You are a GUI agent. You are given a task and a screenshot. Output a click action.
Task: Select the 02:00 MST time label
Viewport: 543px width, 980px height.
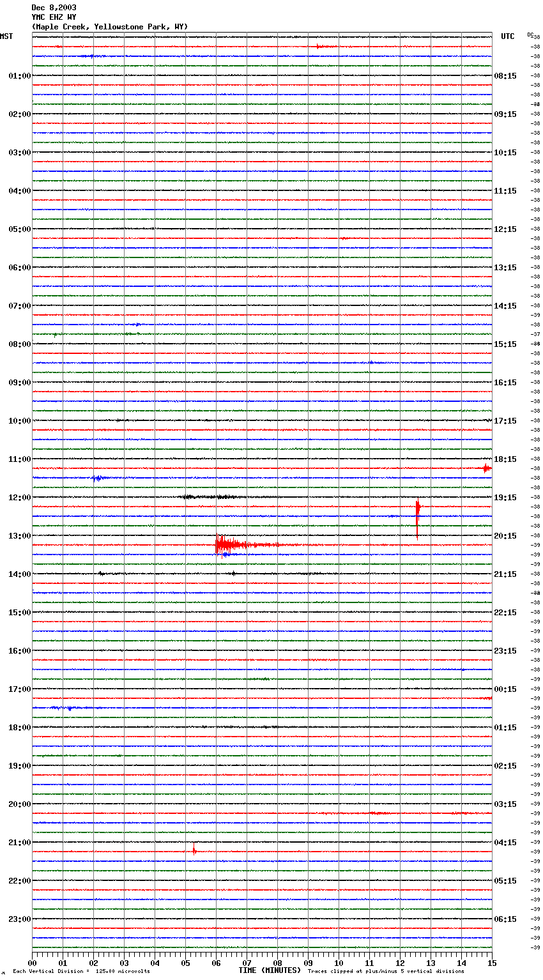(20, 114)
